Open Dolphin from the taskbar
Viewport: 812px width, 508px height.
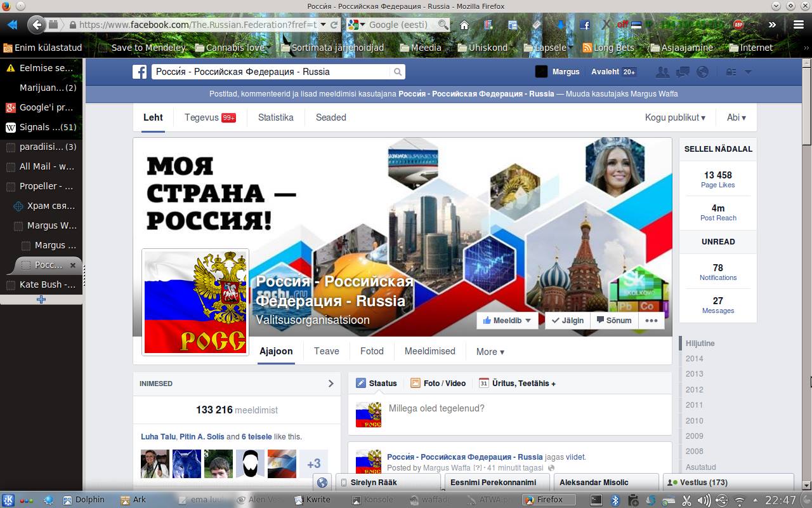tap(83, 500)
